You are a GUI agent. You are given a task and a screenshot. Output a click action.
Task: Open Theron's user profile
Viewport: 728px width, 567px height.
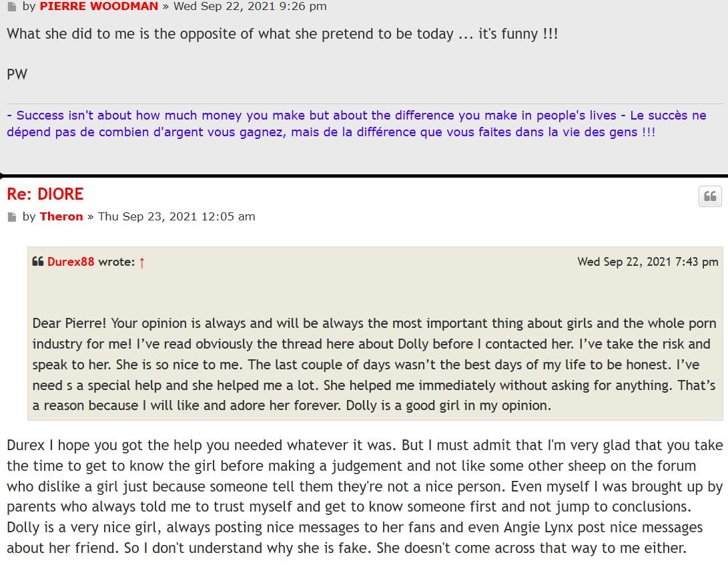[61, 216]
